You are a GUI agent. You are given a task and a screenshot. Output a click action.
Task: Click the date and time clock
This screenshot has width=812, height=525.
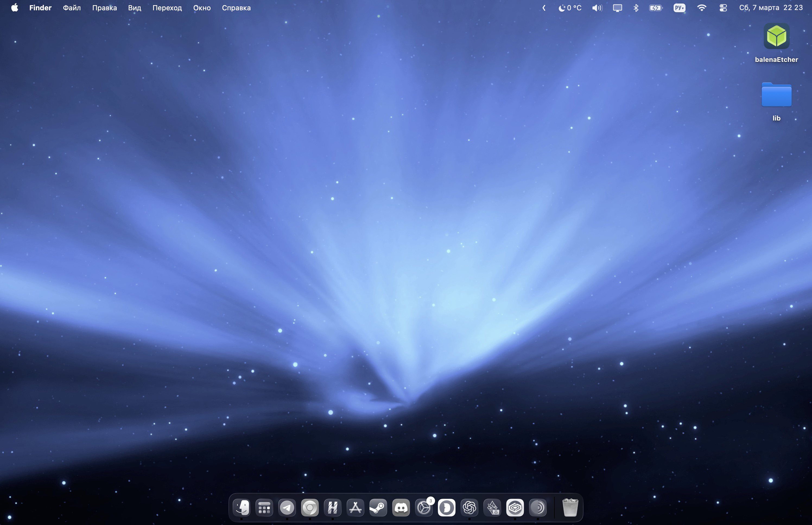point(770,8)
